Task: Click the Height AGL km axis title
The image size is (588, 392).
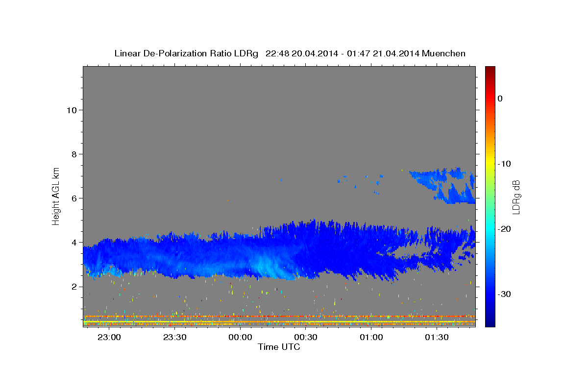Action: click(56, 196)
